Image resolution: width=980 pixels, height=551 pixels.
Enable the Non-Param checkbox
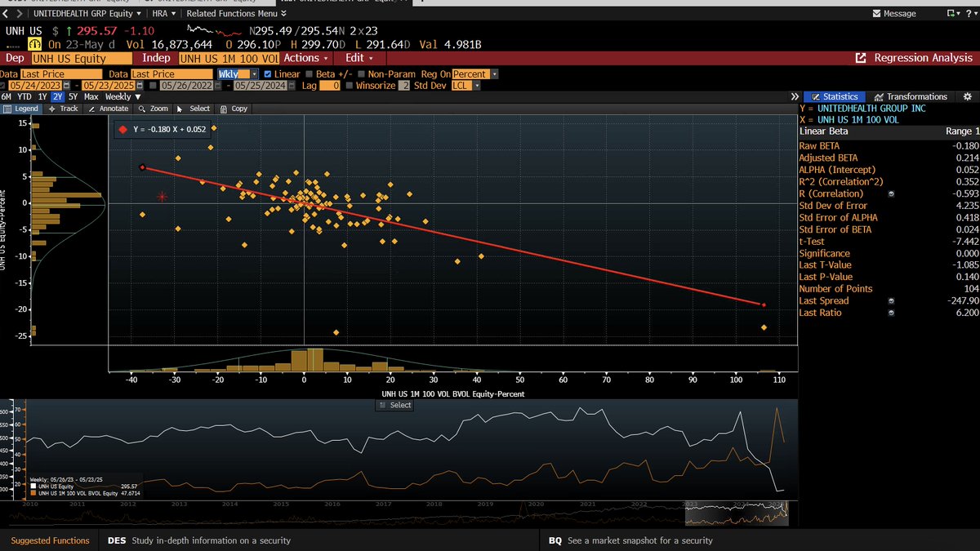[x=362, y=74]
